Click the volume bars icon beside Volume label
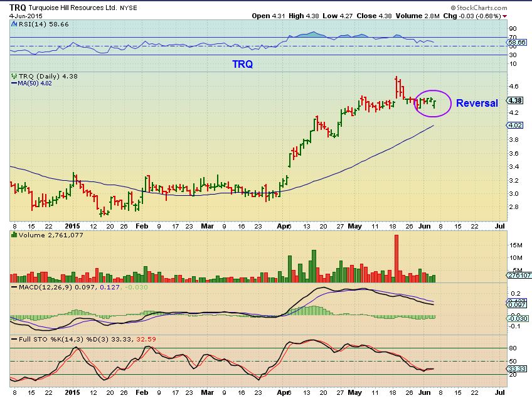Screen dimensions: 532x398 pos(14,235)
